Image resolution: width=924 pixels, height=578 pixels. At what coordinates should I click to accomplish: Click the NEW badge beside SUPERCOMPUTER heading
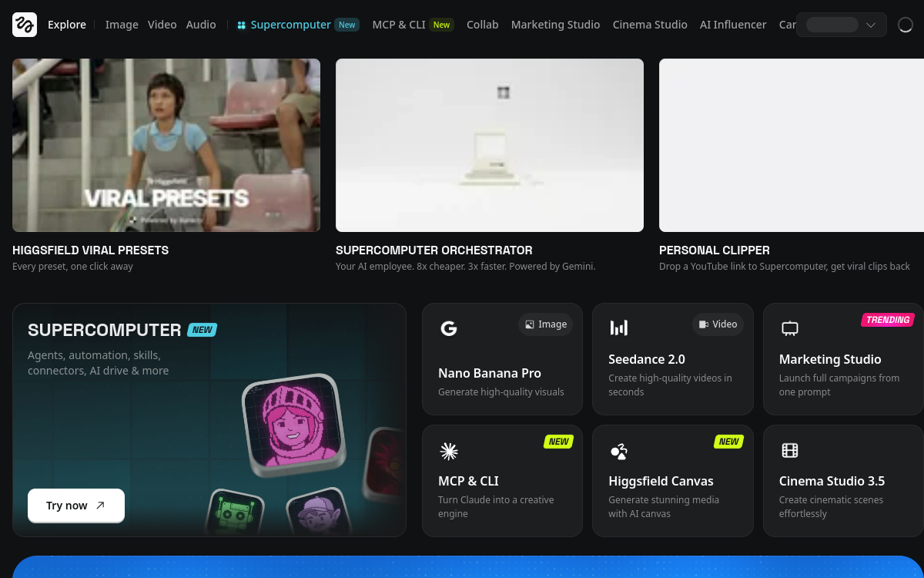[203, 330]
